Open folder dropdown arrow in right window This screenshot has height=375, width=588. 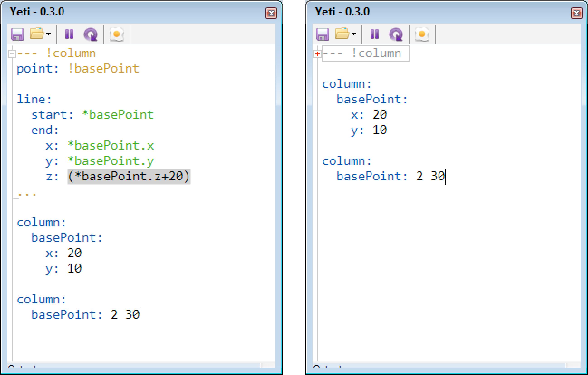pos(354,34)
